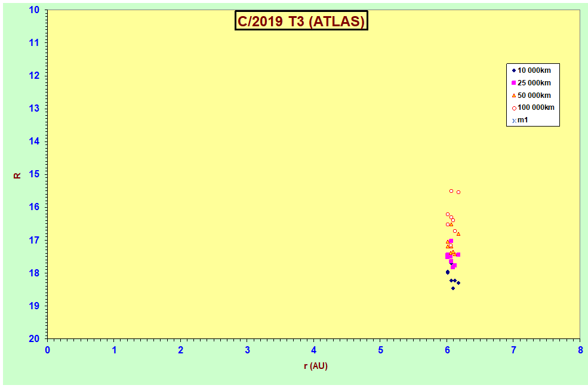
Task: Click the y-axis tick label 15
Action: coord(34,174)
